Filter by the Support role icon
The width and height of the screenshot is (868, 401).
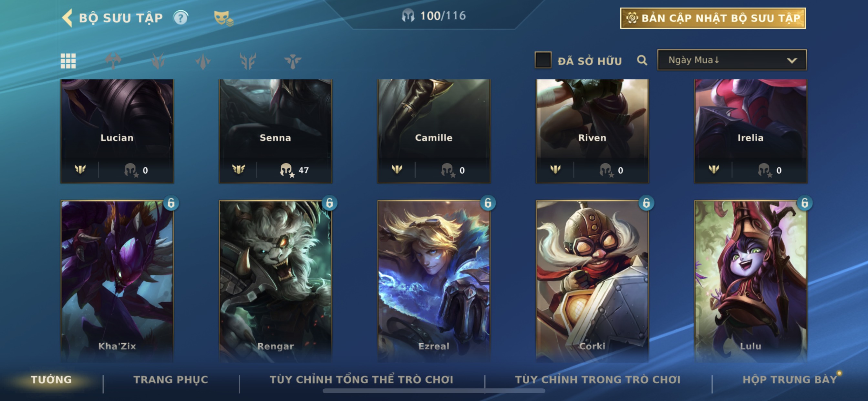pos(293,61)
